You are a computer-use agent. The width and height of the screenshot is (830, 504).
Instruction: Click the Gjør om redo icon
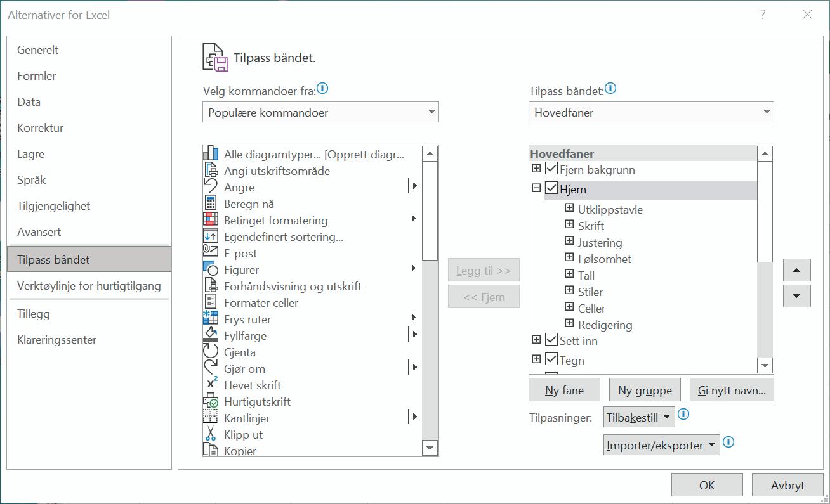211,368
